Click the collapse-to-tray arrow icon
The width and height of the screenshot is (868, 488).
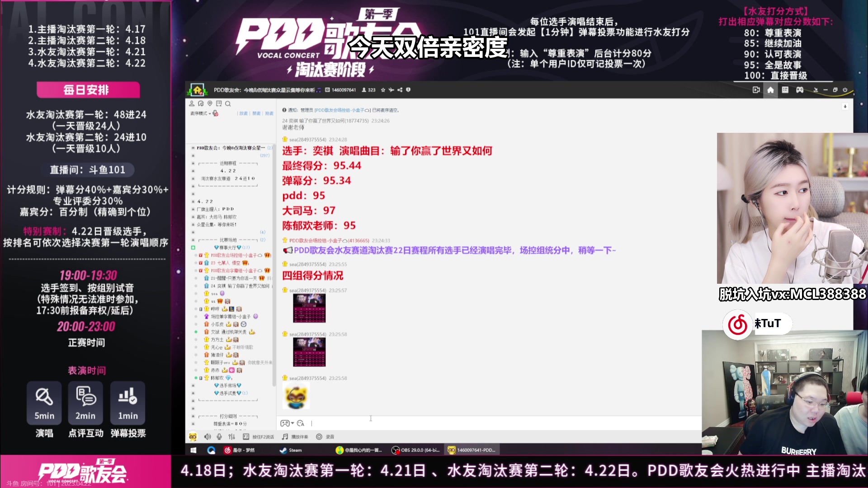coord(816,90)
